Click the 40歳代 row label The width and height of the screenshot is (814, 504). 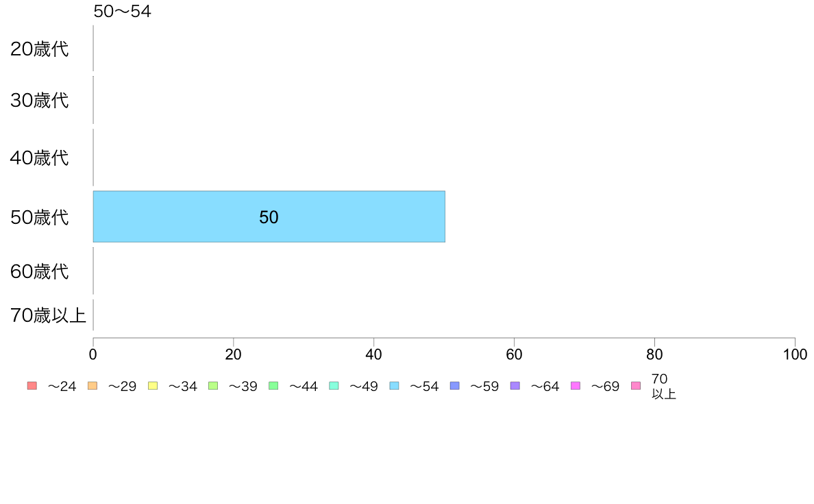point(40,157)
